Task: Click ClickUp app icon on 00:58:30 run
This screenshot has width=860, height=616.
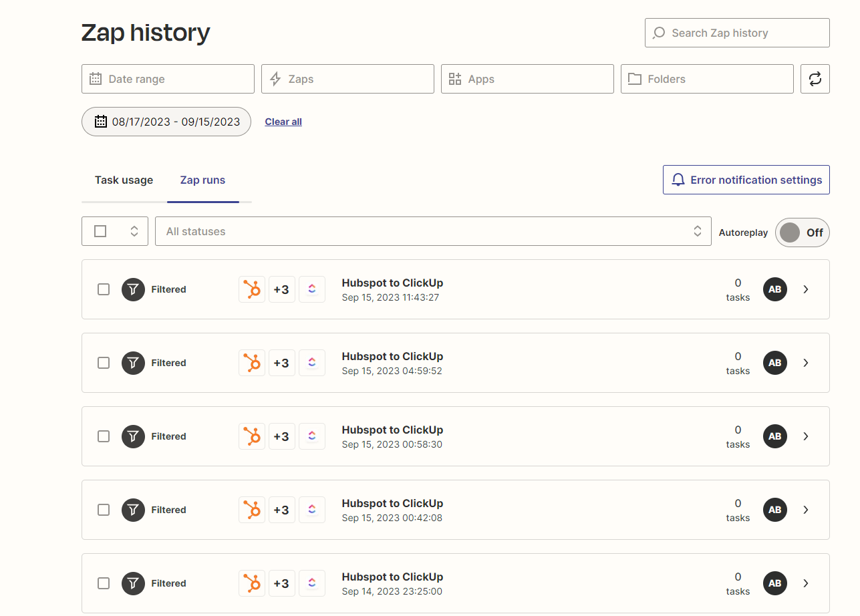Action: click(312, 436)
